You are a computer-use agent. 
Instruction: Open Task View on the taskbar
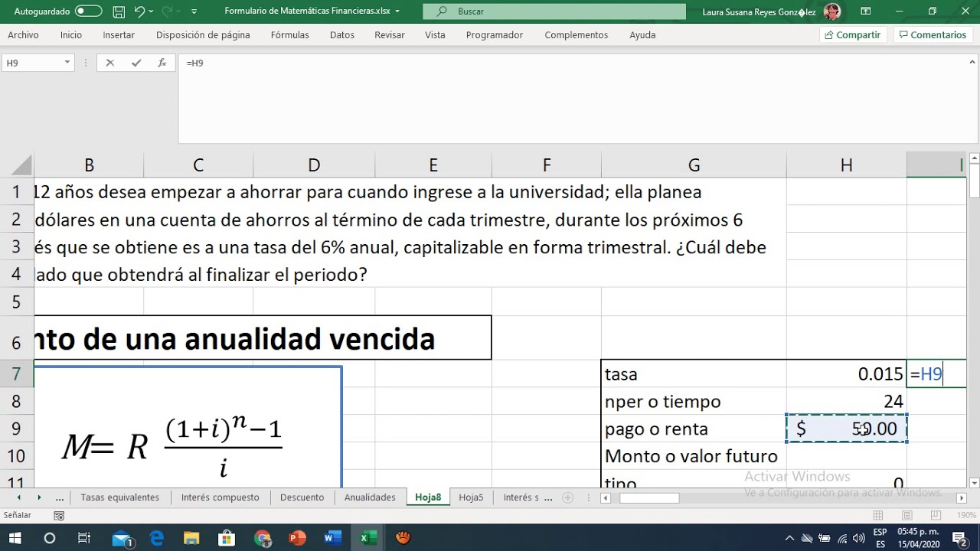pos(84,538)
